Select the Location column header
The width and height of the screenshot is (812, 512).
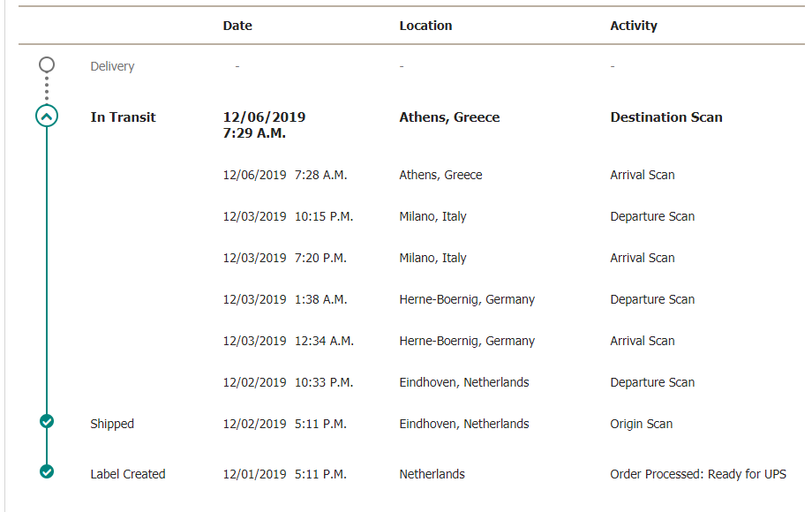[425, 26]
